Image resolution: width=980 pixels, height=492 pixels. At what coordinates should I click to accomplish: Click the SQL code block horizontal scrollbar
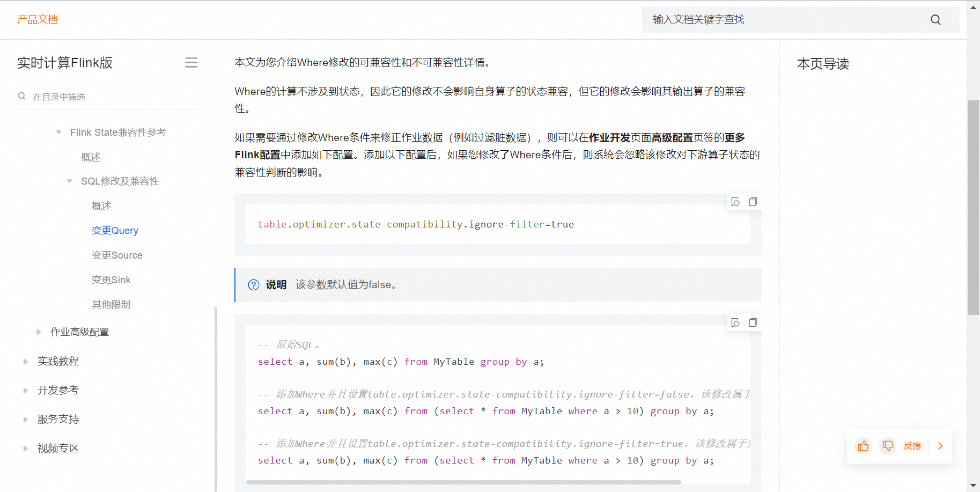tap(463, 482)
